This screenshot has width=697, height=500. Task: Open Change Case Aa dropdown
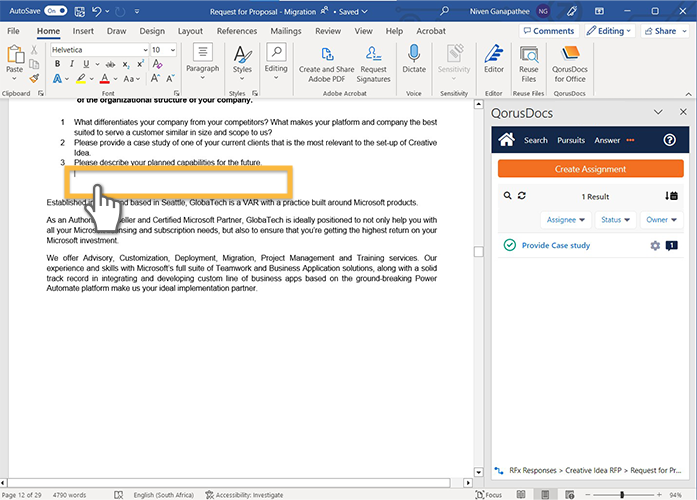coord(132,79)
